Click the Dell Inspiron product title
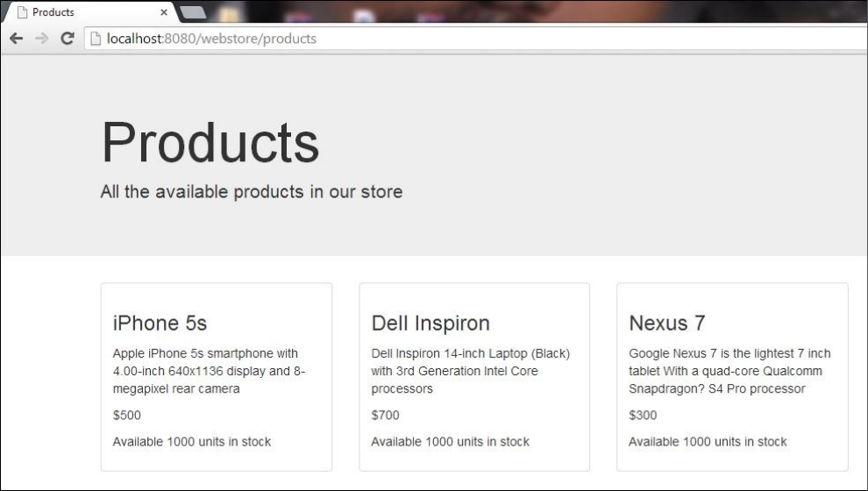Screen dimensions: 868x491 [430, 323]
